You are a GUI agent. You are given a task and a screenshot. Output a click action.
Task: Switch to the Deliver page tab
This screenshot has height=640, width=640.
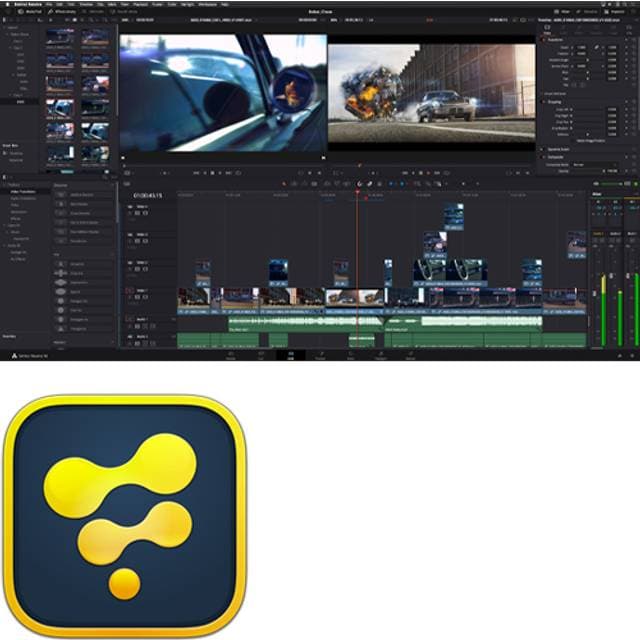410,355
